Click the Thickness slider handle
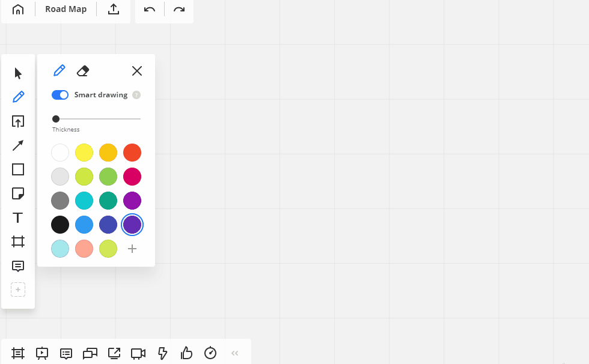The height and width of the screenshot is (364, 589). (x=56, y=119)
